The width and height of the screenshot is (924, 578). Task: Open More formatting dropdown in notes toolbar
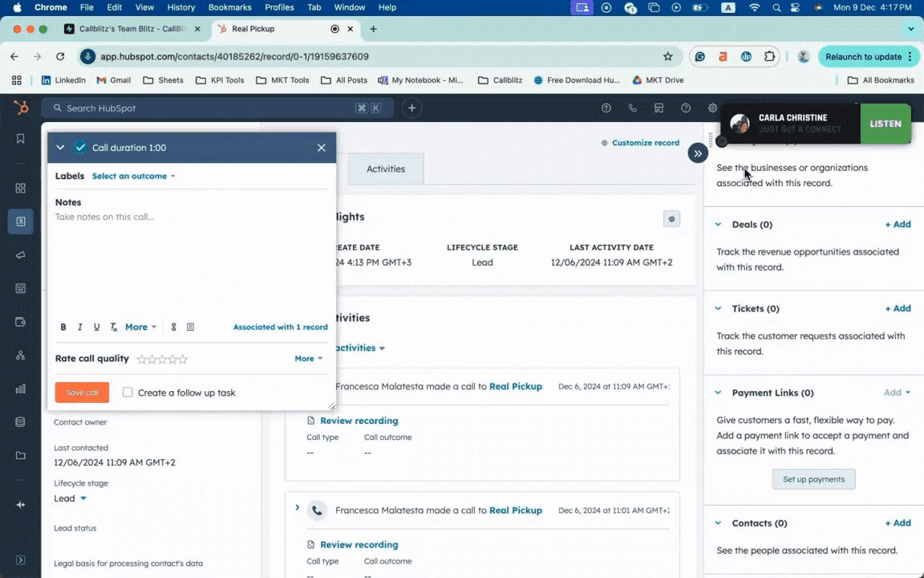141,327
